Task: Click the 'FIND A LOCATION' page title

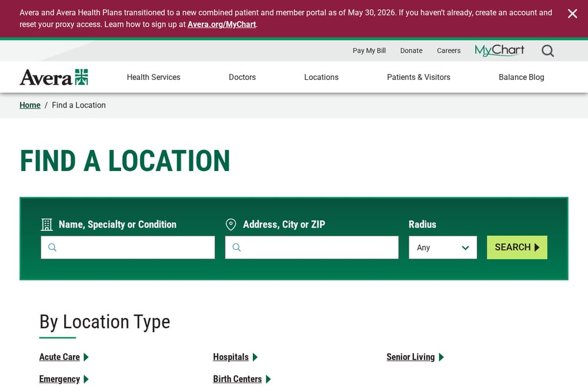Action: point(125,161)
